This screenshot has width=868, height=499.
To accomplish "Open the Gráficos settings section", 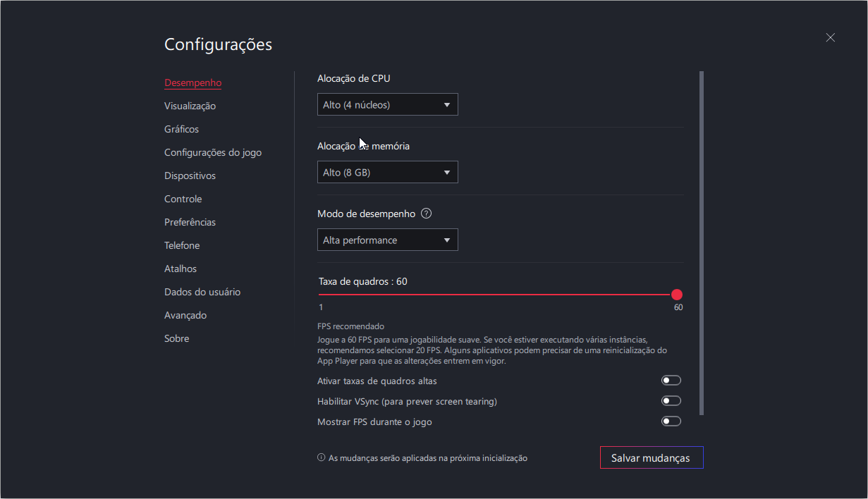I will coord(181,129).
